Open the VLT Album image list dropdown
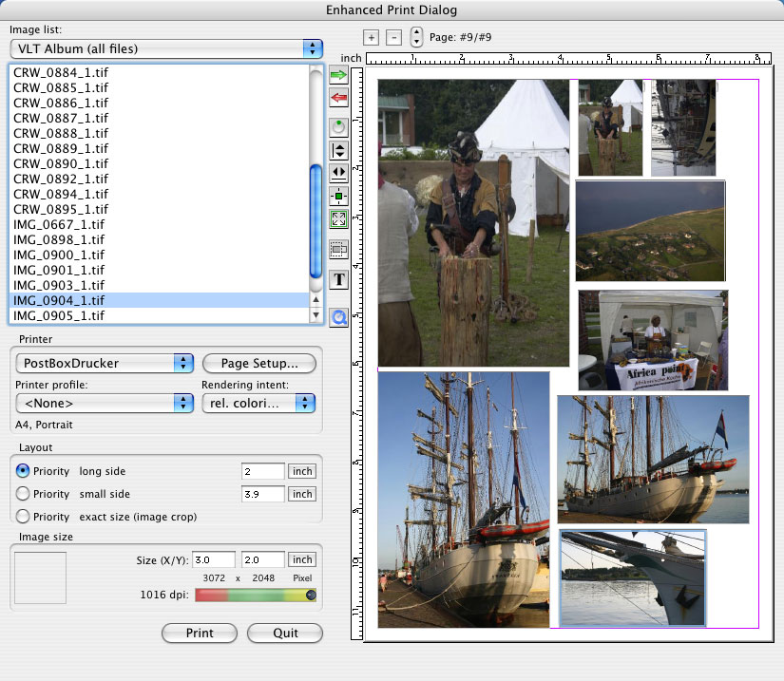This screenshot has height=681, width=784. (166, 48)
